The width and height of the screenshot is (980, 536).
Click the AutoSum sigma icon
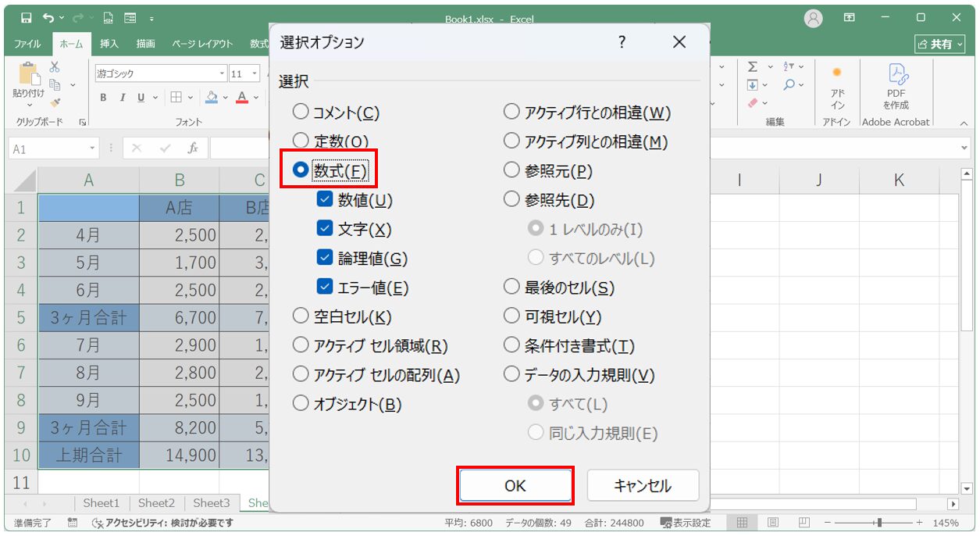[753, 67]
